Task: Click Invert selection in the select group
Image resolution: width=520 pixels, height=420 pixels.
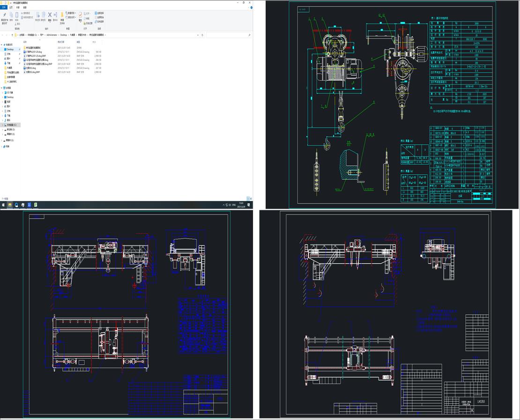Action: pyautogui.click(x=99, y=22)
